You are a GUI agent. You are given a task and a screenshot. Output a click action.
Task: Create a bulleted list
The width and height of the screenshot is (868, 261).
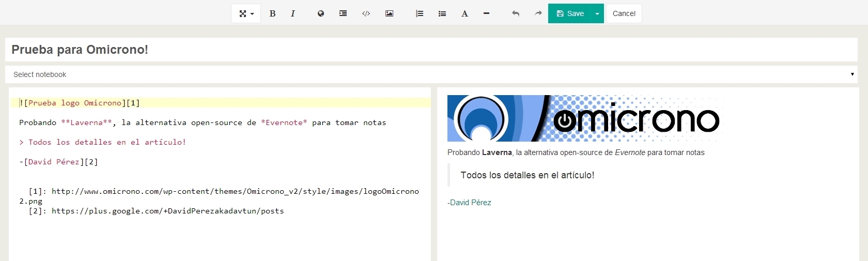click(442, 13)
